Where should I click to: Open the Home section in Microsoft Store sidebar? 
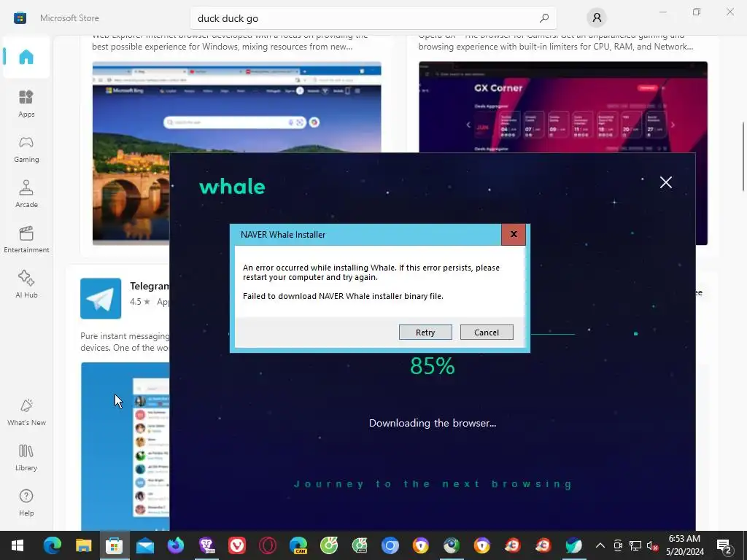[x=26, y=57]
